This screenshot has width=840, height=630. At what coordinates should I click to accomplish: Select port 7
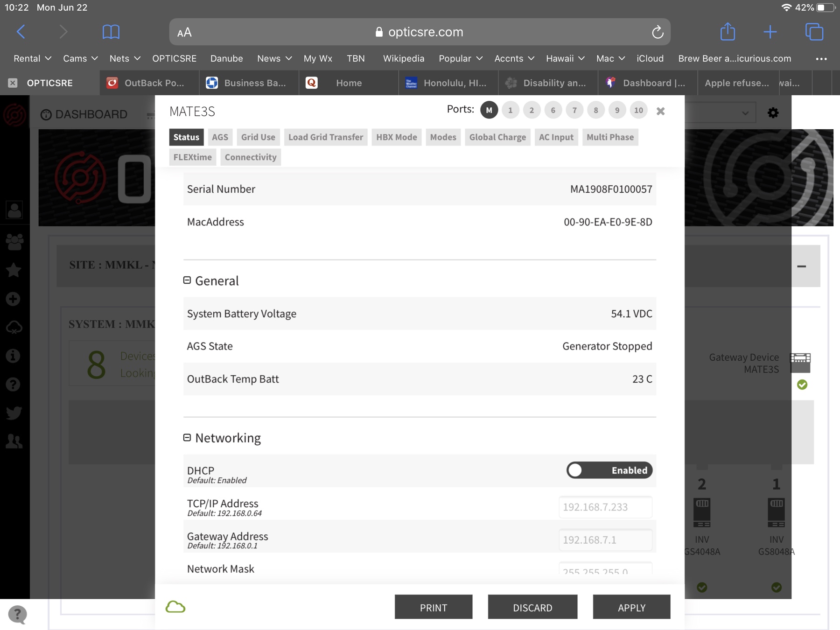[574, 110]
